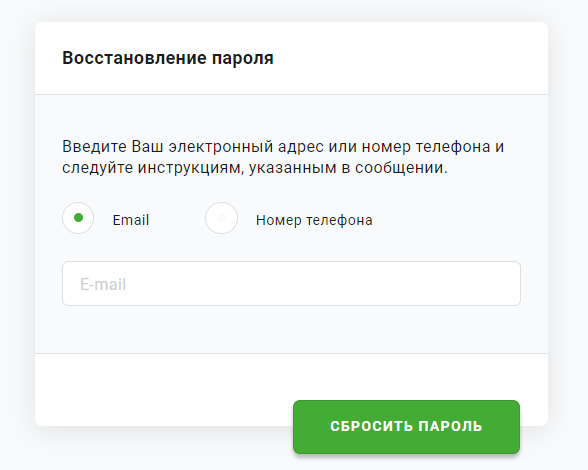Screen dimensions: 588x470
Task: Click the Восстановление пароля heading
Action: coord(168,58)
